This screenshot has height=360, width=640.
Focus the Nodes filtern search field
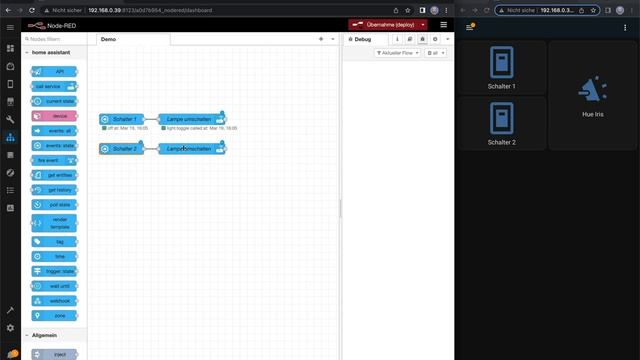pos(54,39)
